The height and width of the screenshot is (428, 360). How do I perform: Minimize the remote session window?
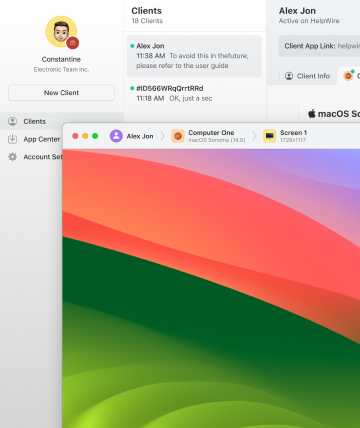click(x=85, y=136)
